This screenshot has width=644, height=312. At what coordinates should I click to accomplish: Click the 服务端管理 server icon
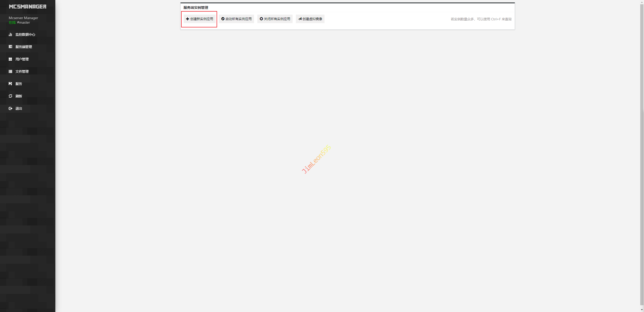(x=10, y=47)
